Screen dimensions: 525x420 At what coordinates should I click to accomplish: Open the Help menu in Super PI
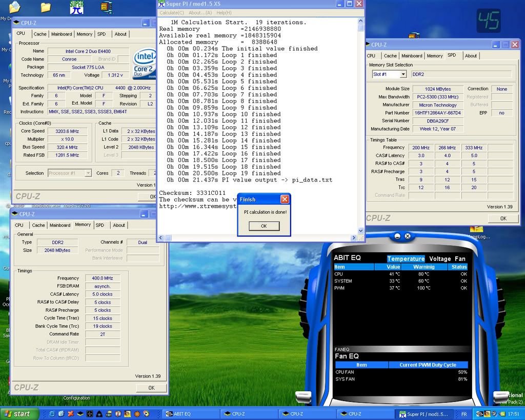224,13
